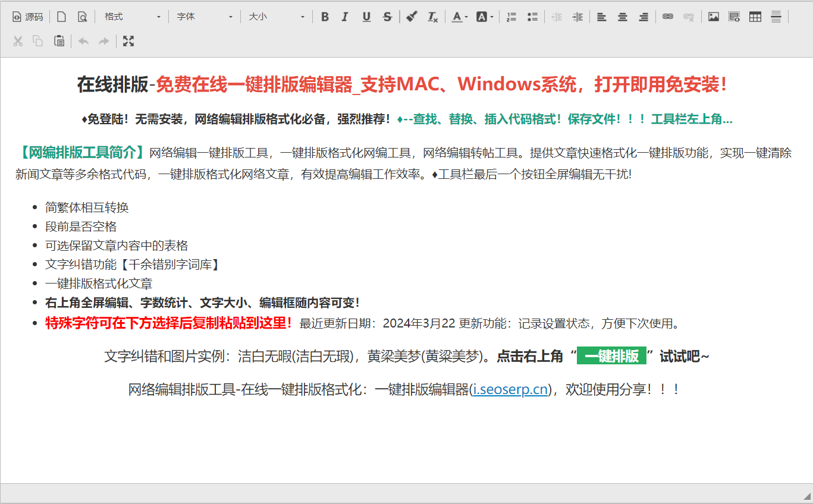Image resolution: width=813 pixels, height=504 pixels.
Task: Expand the 字体 font dropdown
Action: click(x=204, y=17)
